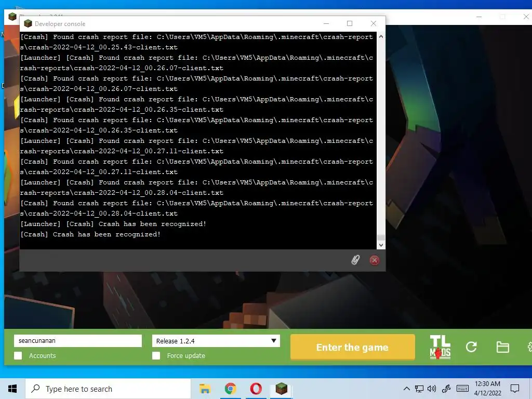Open the Windows Start menu

12,389
